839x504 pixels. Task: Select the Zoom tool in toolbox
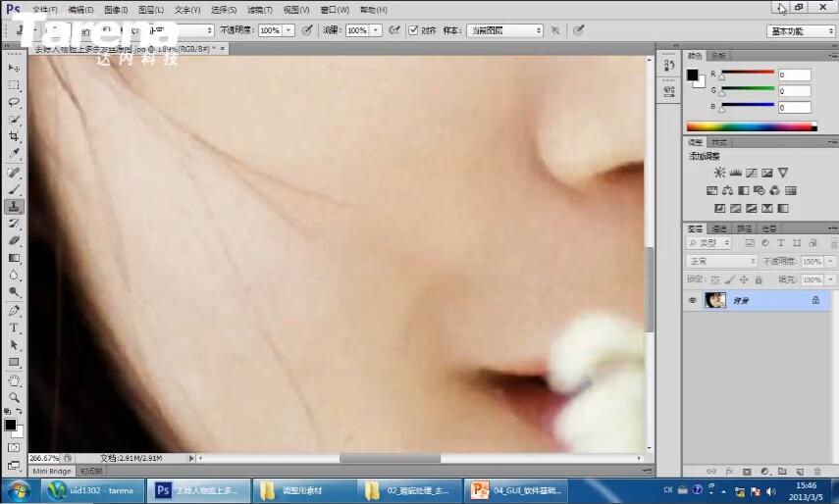pos(14,398)
